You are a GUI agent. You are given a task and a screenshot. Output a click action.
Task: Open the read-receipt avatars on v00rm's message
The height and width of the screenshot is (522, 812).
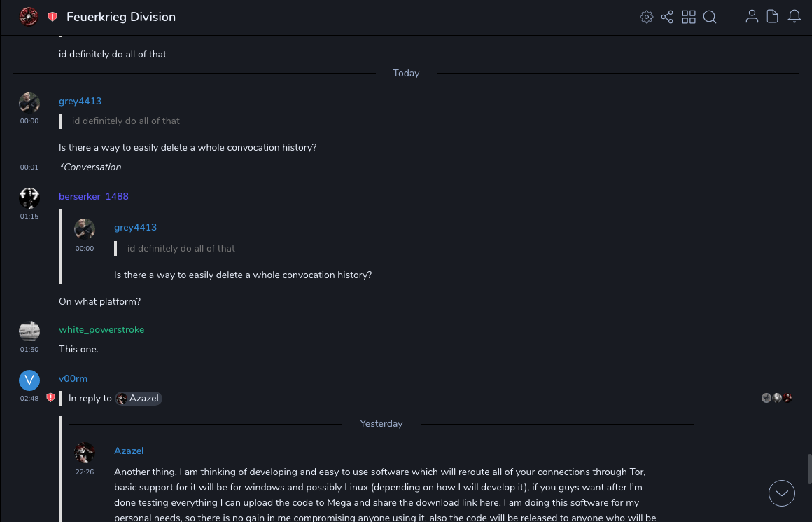click(x=777, y=398)
